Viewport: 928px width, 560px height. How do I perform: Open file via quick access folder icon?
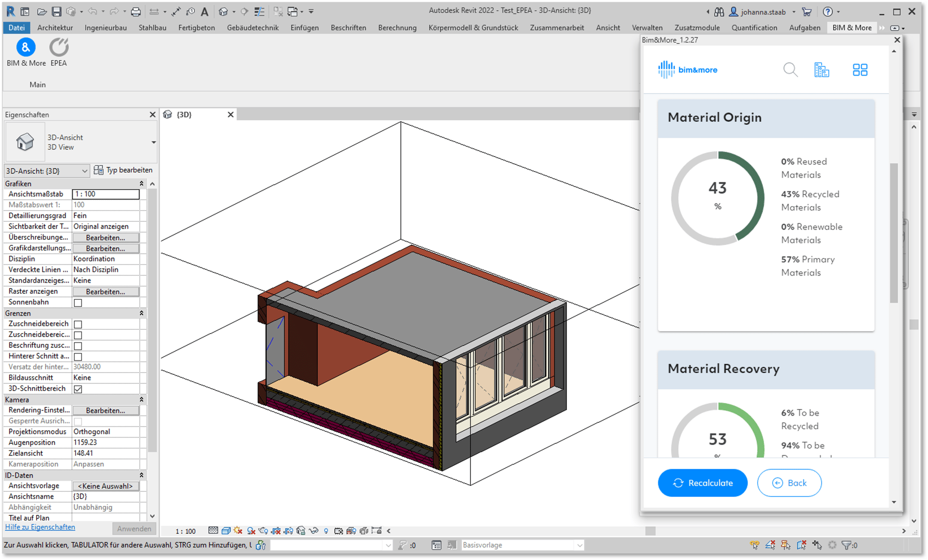click(42, 12)
